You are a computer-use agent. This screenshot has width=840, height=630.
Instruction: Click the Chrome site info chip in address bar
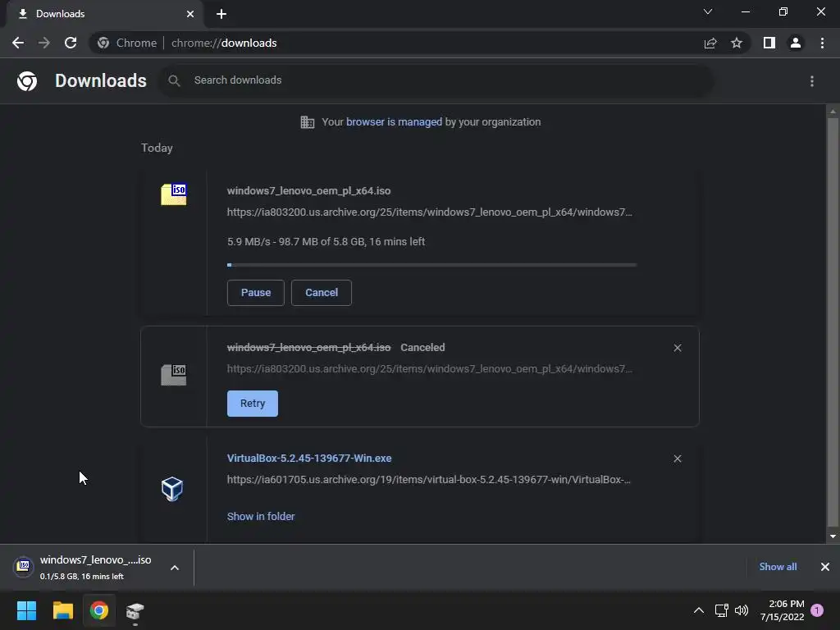pos(127,43)
